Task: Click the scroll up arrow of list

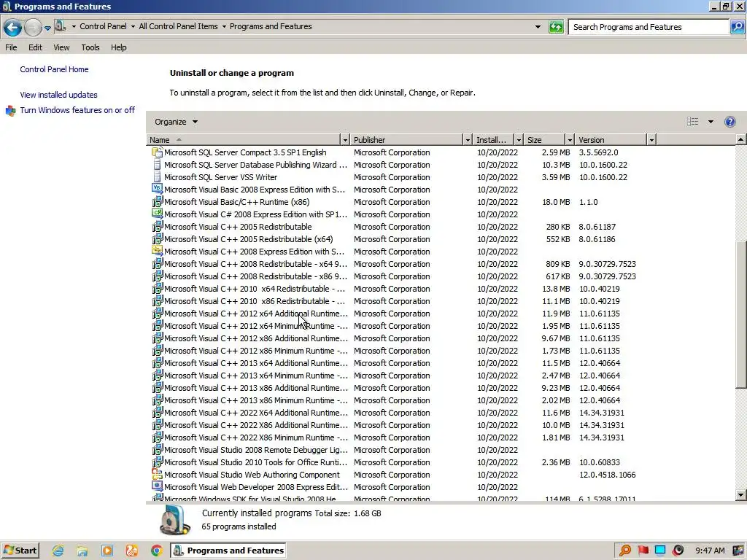Action: (x=740, y=139)
